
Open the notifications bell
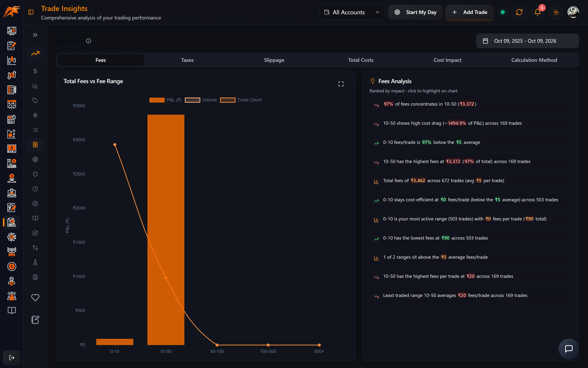coord(537,12)
